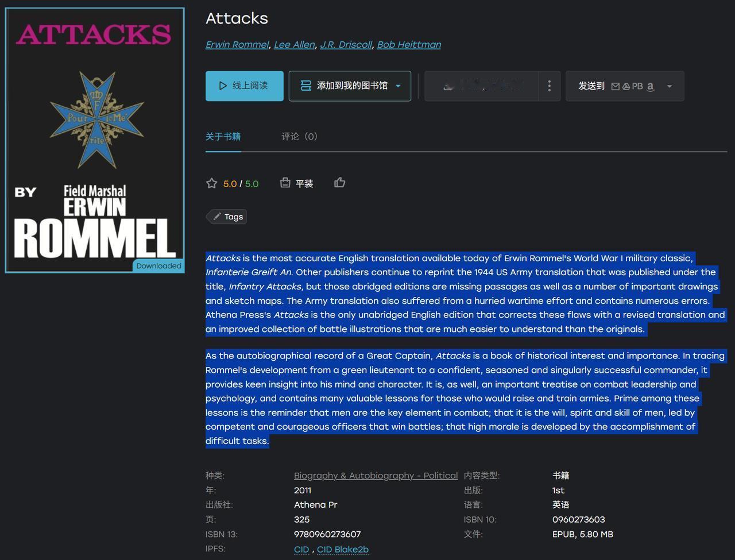Click the year value 2011

coord(303,491)
